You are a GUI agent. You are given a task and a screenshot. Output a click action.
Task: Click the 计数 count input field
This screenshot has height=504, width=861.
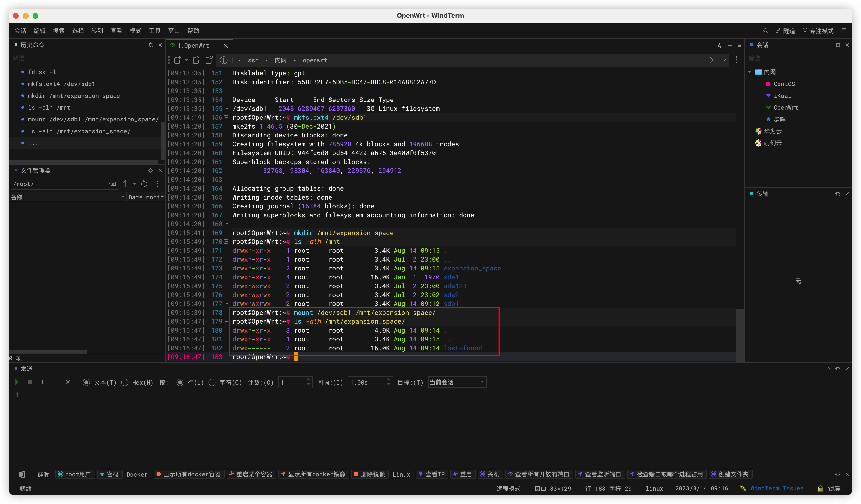pos(292,382)
